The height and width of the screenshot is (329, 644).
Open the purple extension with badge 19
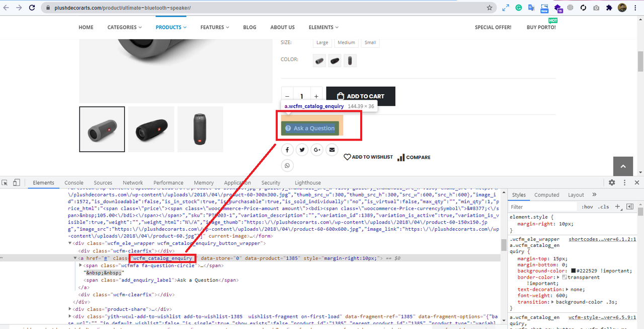(x=558, y=8)
